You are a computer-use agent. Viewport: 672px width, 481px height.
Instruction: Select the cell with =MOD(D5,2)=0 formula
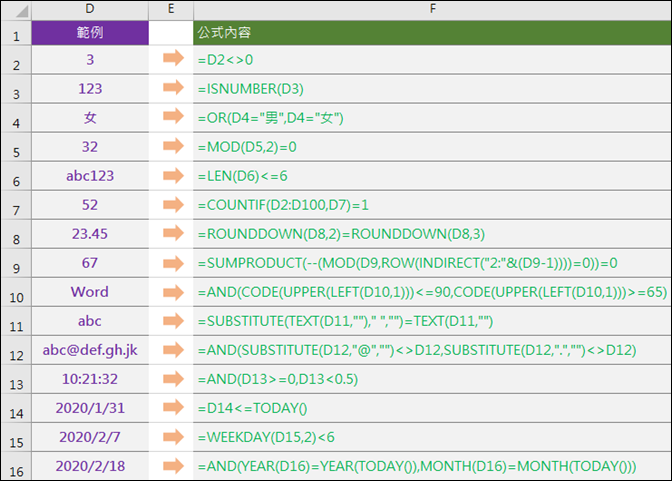pyautogui.click(x=432, y=147)
